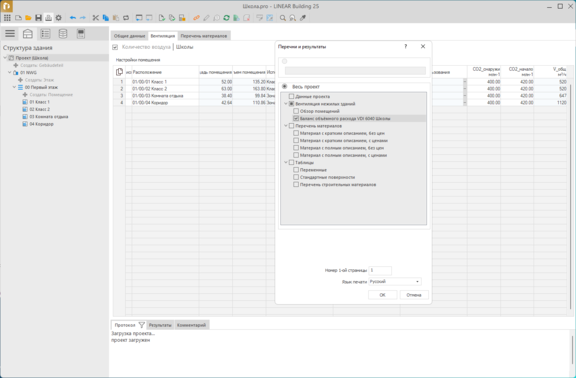Switch to the Общие данные tab
Image resolution: width=576 pixels, height=378 pixels.
tap(129, 36)
